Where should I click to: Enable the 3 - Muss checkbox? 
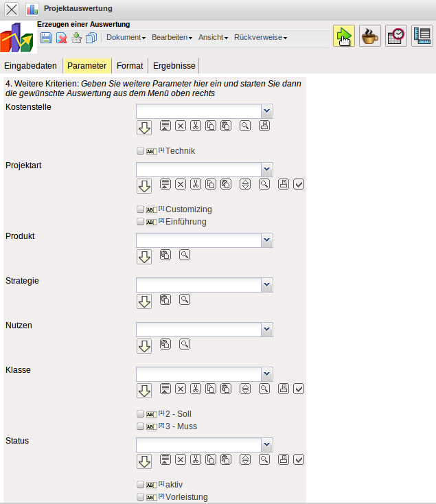click(140, 426)
